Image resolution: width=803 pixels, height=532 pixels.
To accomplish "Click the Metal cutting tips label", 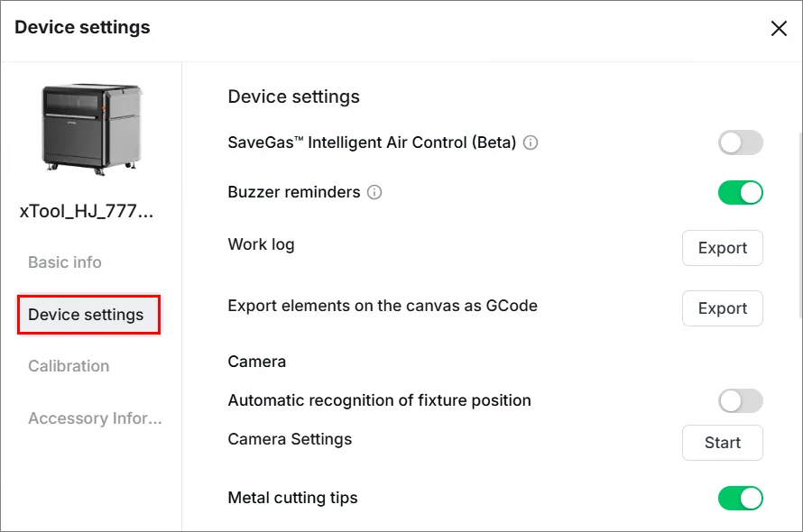I will point(292,498).
